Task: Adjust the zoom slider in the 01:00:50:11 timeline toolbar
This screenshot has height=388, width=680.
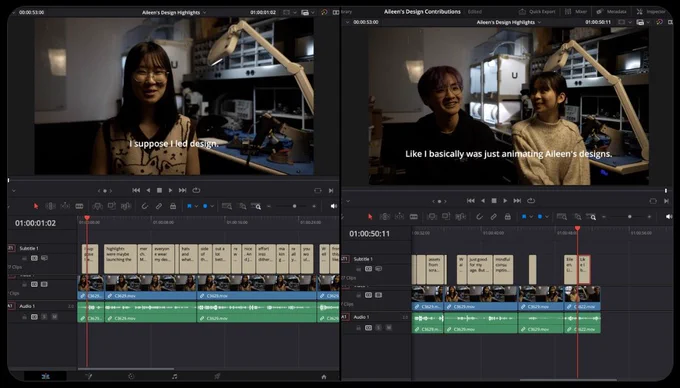Action: coord(630,217)
